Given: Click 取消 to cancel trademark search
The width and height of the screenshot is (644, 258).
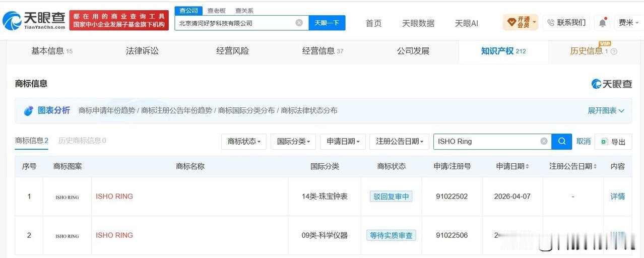Looking at the screenshot, I should tap(584, 142).
